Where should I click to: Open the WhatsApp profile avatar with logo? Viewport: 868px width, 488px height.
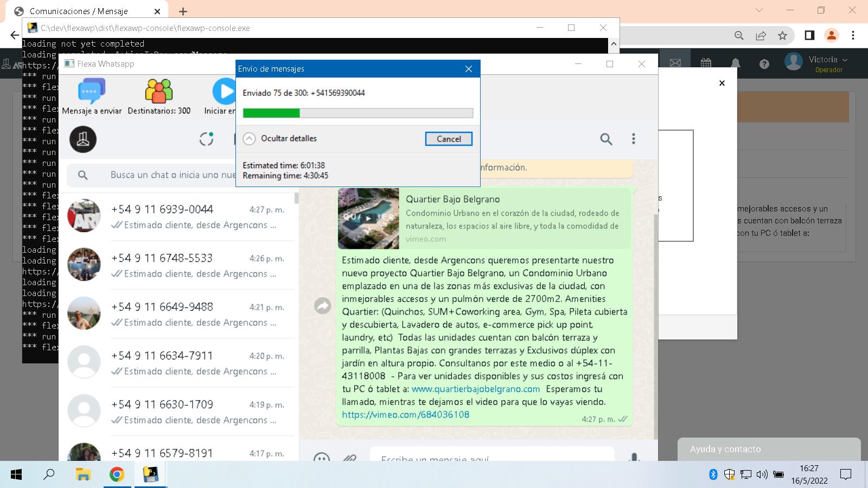tap(83, 139)
